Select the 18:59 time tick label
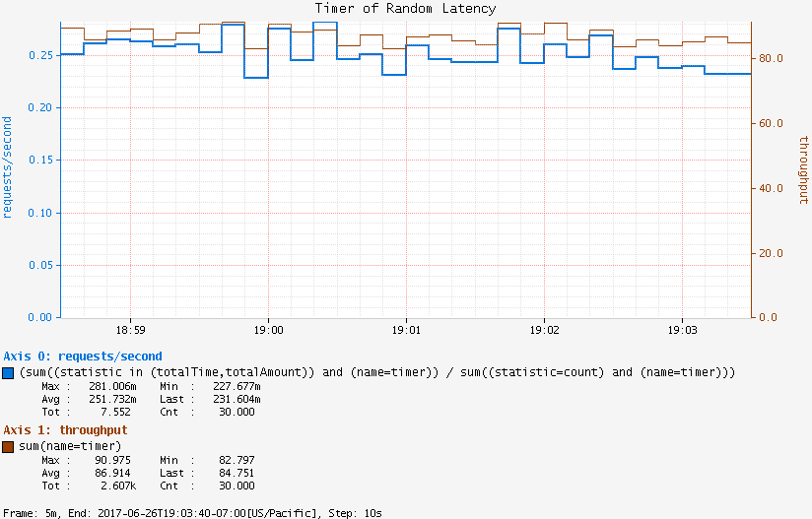Viewport: 812px width, 519px height. [x=130, y=332]
